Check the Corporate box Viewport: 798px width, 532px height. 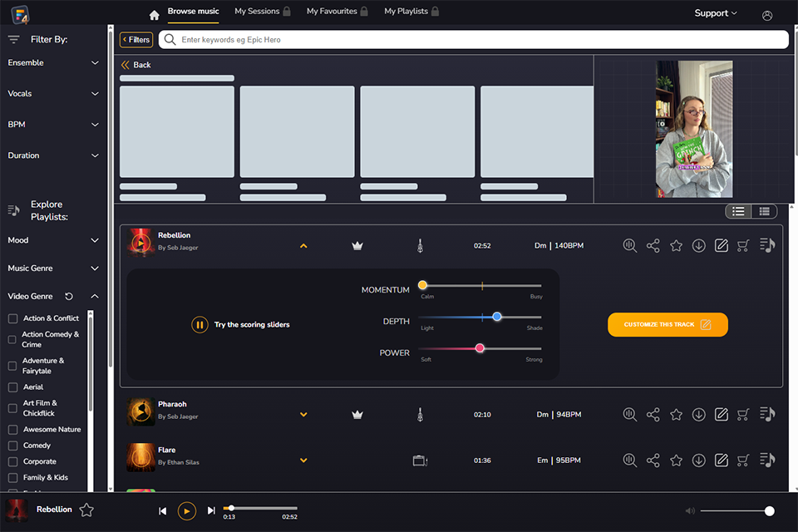coord(12,461)
